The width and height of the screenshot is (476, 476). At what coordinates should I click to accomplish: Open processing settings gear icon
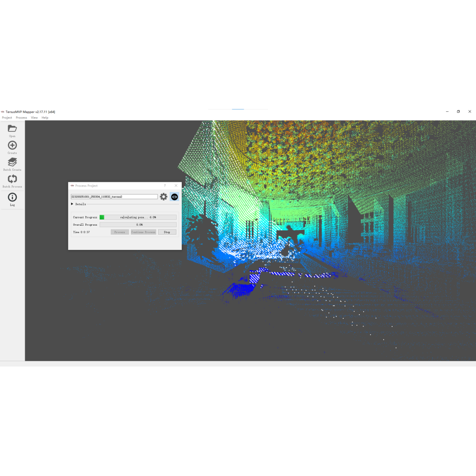click(164, 197)
